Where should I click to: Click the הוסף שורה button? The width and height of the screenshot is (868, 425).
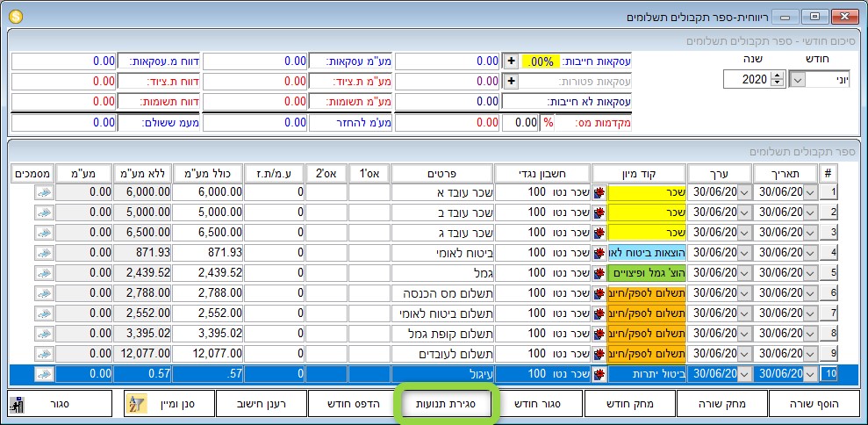814,405
